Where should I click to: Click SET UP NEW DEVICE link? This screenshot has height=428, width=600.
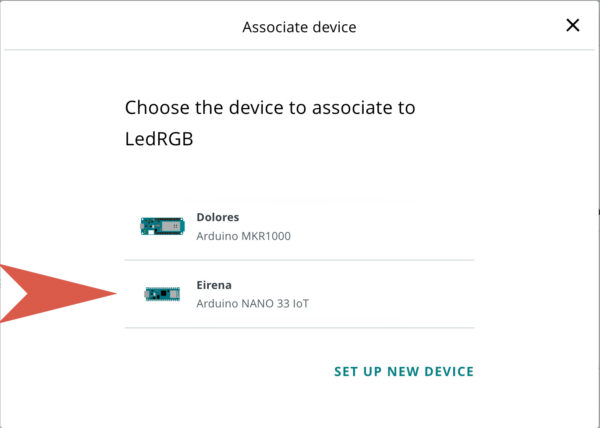click(x=403, y=371)
